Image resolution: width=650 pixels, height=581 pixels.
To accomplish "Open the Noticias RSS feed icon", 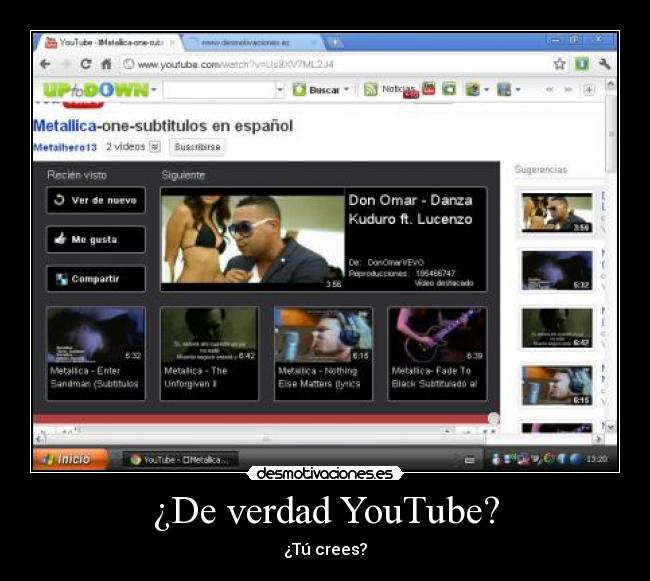I will pyautogui.click(x=371, y=89).
